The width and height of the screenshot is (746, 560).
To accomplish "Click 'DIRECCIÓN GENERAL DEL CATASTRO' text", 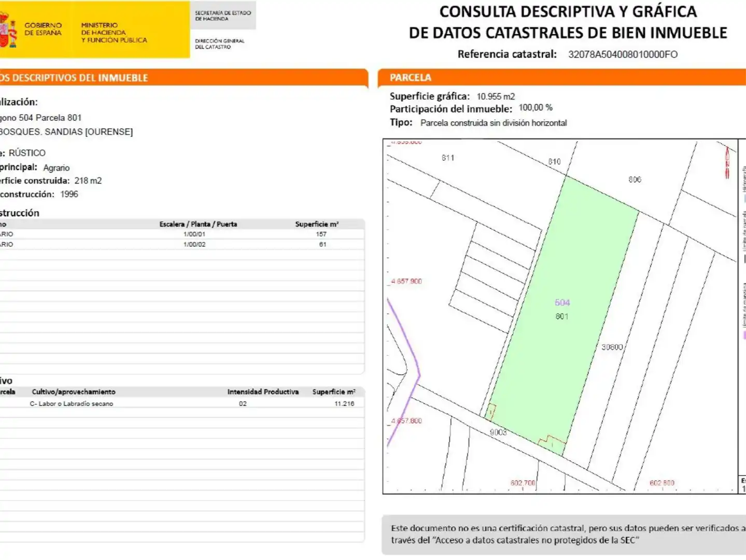I will point(220,44).
